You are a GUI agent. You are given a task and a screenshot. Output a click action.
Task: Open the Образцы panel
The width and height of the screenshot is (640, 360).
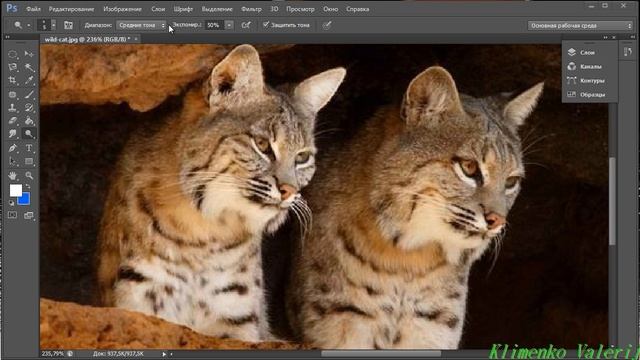pyautogui.click(x=587, y=95)
